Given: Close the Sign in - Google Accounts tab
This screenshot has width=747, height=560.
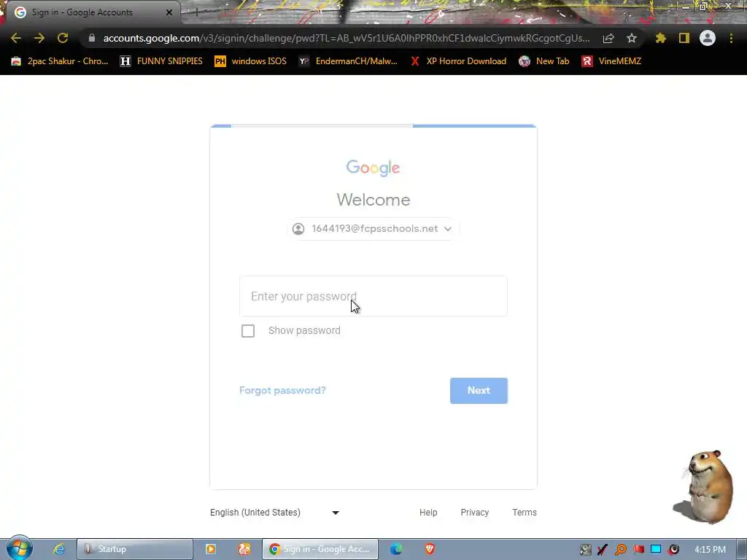Looking at the screenshot, I should (x=169, y=12).
